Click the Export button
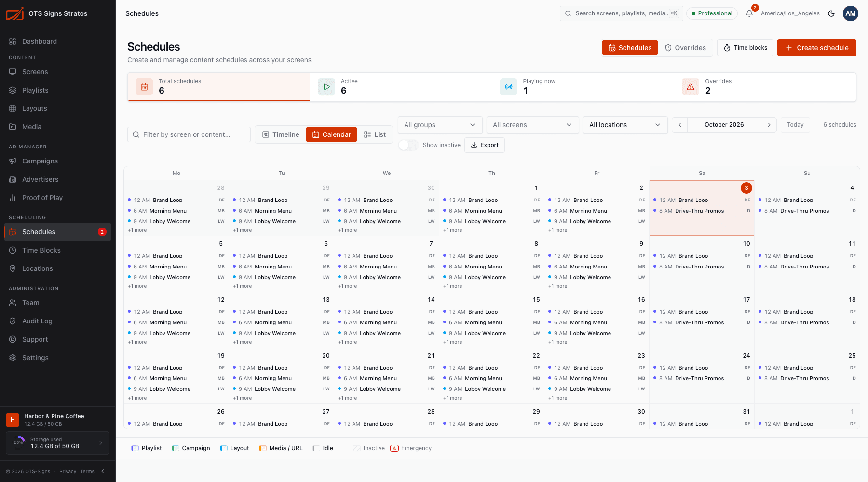Screen dimensions: 868x482 click(x=485, y=145)
